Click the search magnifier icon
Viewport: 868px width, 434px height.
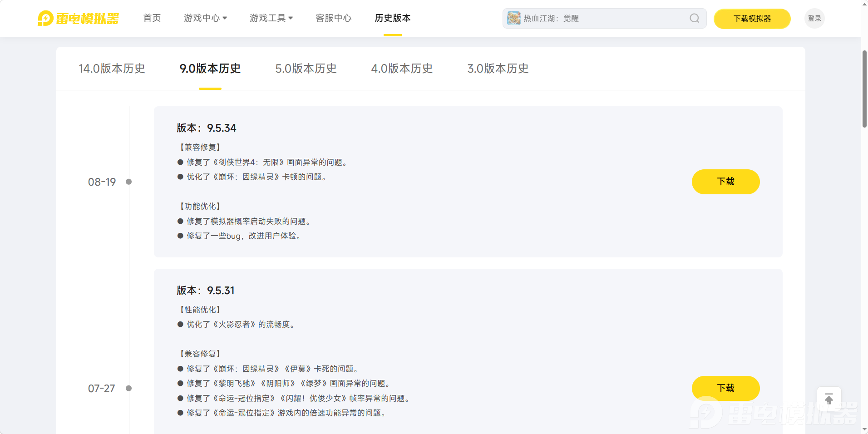(x=694, y=18)
